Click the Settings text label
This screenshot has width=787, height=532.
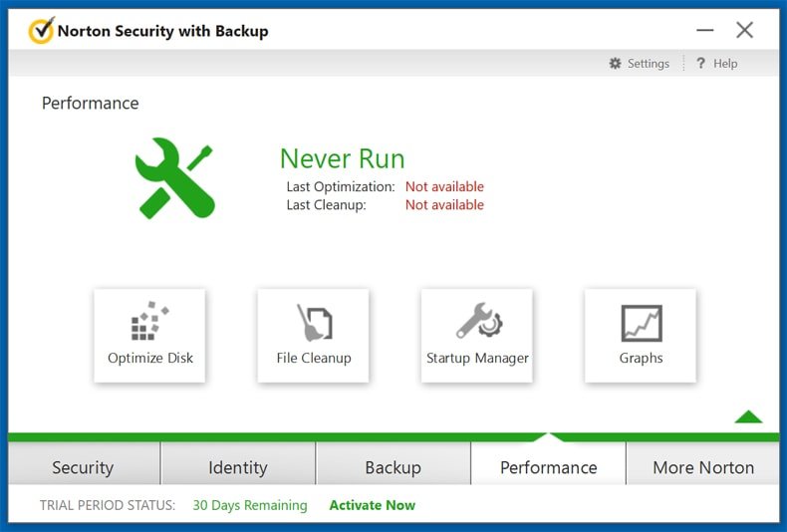pyautogui.click(x=648, y=64)
